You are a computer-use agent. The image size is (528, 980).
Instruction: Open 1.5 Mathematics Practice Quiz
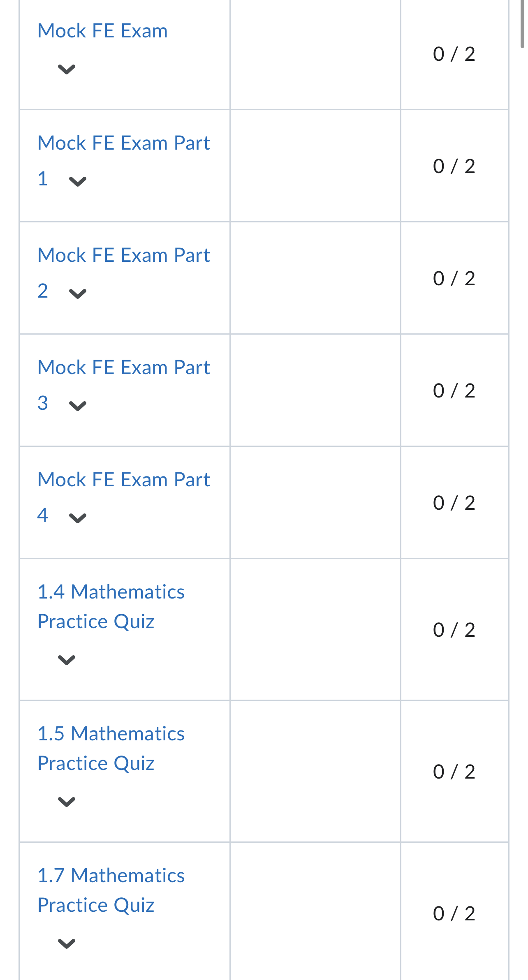111,749
